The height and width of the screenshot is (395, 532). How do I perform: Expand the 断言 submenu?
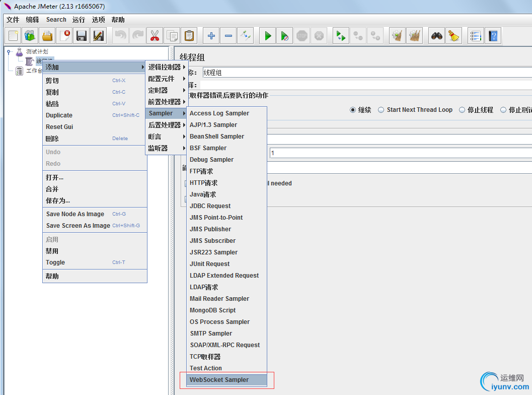tap(166, 137)
